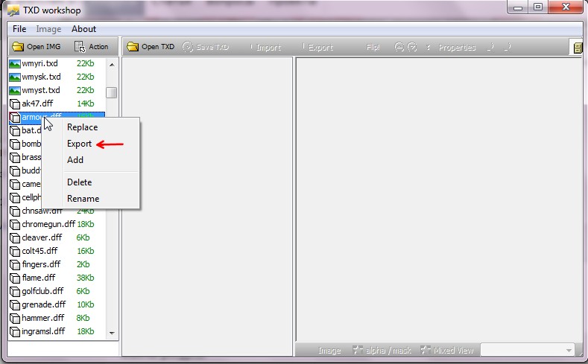Click the model cube icon beside cleaver.dff
The image size is (588, 364).
click(15, 237)
